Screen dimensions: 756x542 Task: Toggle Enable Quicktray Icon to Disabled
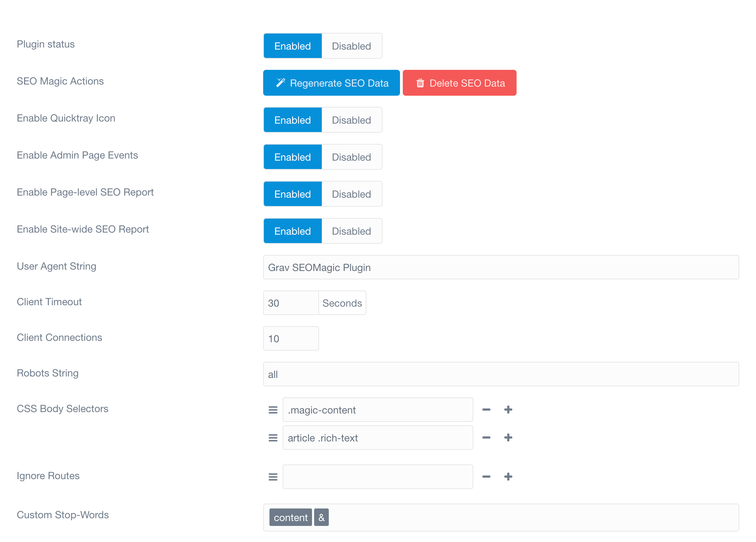pyautogui.click(x=351, y=121)
